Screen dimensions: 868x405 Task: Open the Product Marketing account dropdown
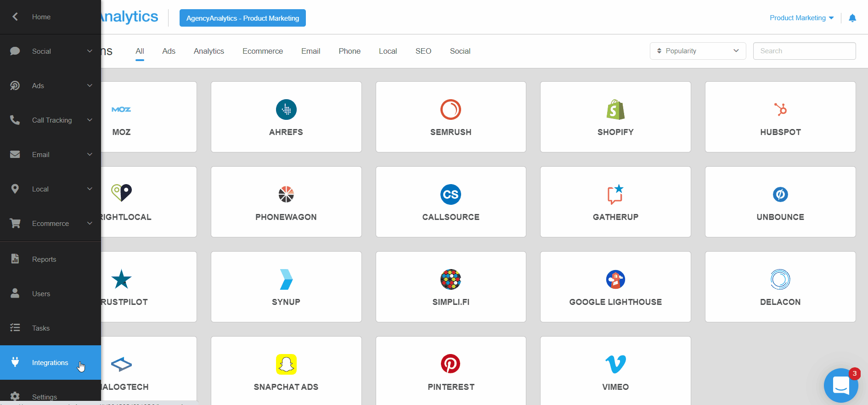pyautogui.click(x=801, y=18)
